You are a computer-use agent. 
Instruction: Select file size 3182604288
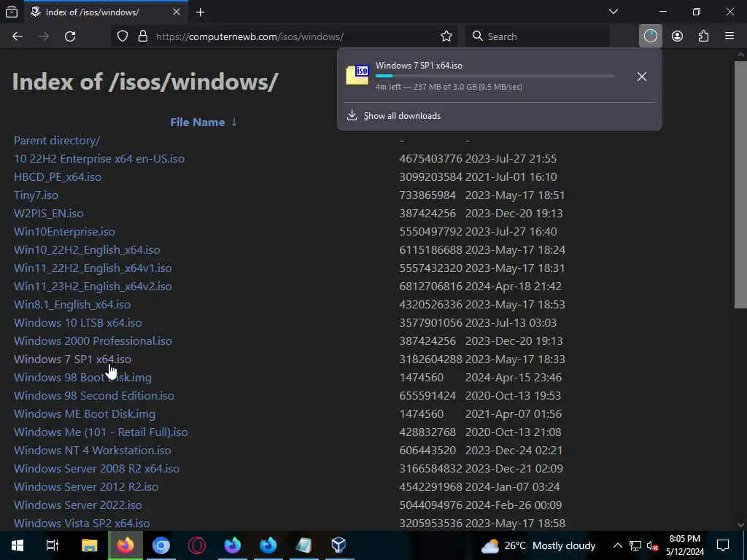point(430,359)
